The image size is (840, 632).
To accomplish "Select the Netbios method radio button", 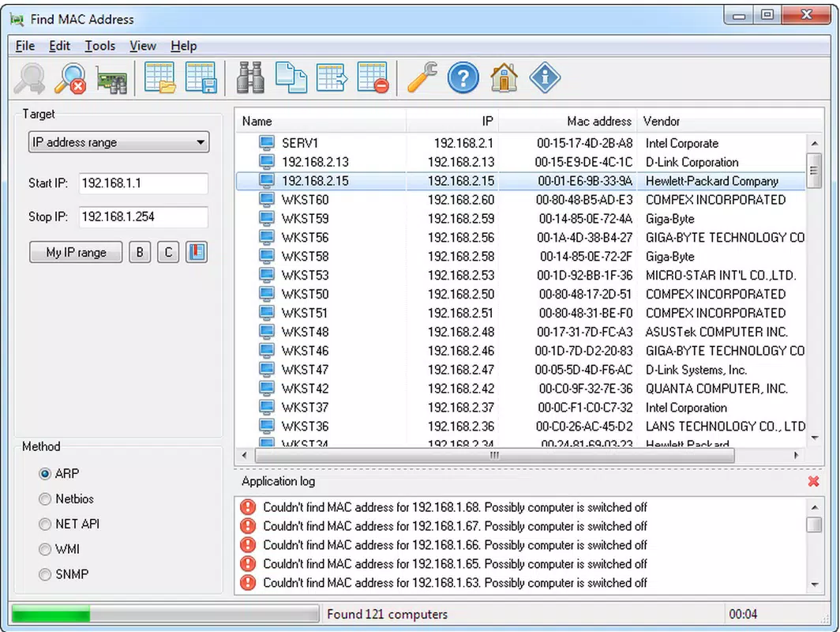I will [45, 499].
